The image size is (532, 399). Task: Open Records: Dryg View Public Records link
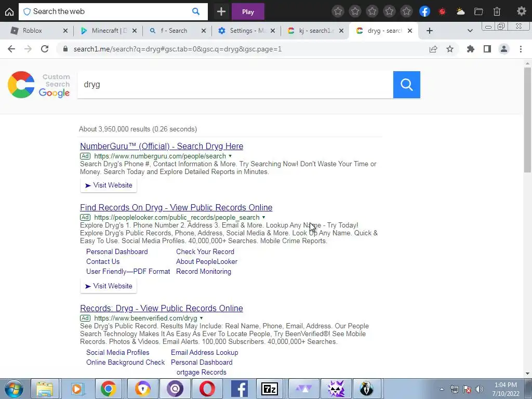tap(162, 309)
